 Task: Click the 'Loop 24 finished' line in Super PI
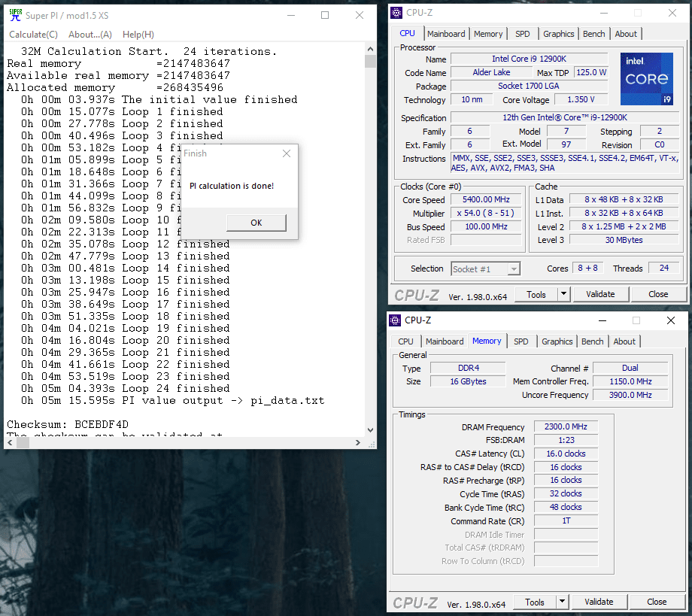pos(126,388)
